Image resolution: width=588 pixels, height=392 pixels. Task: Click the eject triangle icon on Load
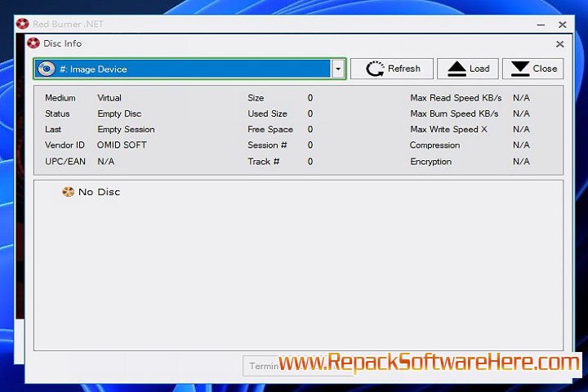pos(457,69)
